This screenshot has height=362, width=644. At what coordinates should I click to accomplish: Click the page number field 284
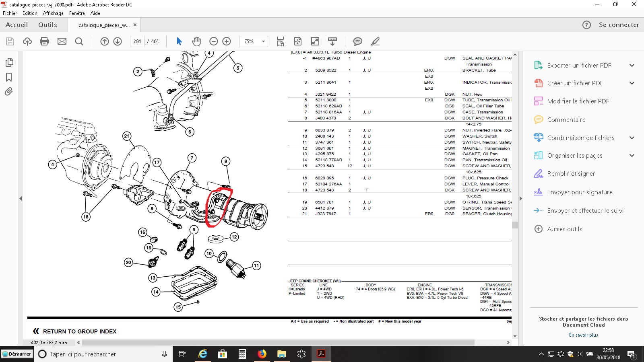137,41
